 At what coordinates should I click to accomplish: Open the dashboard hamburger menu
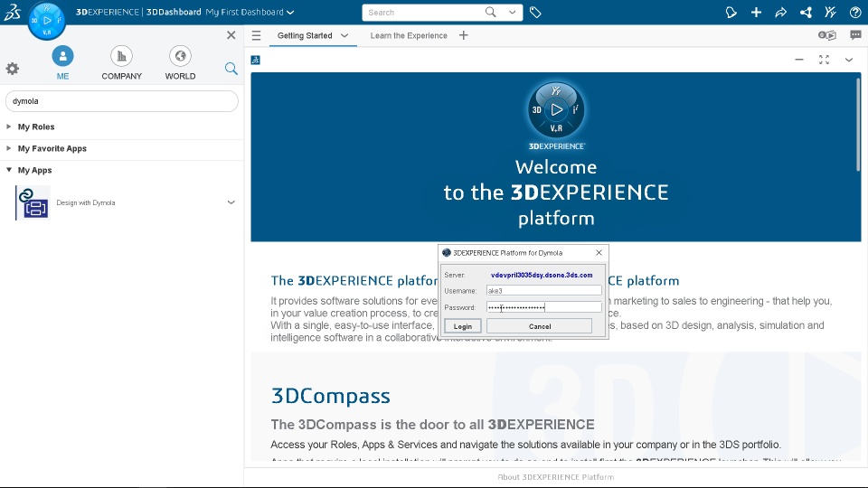tap(256, 35)
